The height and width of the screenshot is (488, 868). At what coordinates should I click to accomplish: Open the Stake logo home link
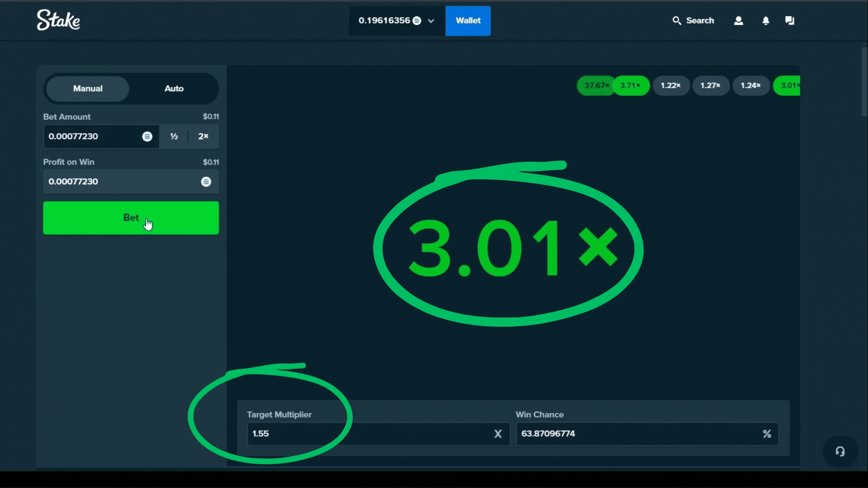click(58, 20)
